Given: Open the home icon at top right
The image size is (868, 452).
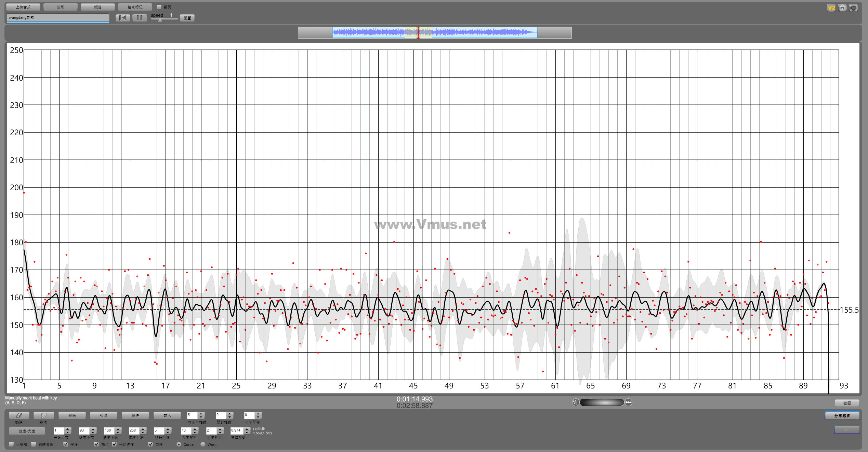Looking at the screenshot, I should (x=842, y=8).
